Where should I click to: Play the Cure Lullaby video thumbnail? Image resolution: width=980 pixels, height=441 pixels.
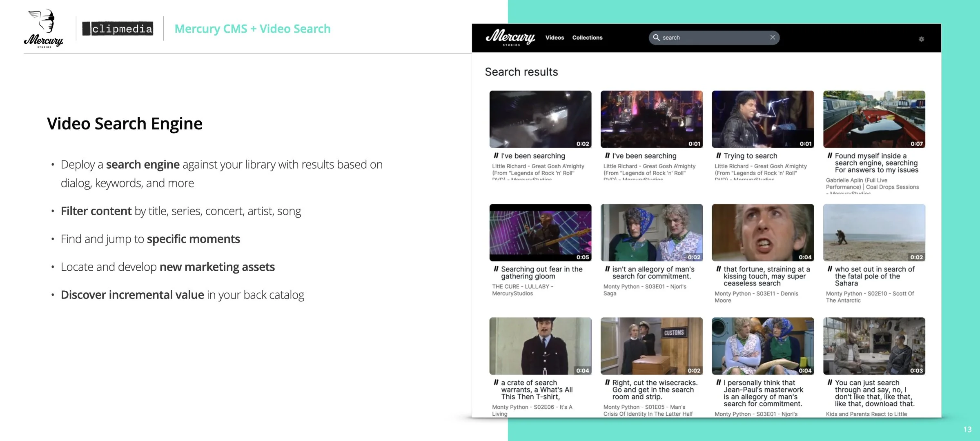click(x=540, y=232)
